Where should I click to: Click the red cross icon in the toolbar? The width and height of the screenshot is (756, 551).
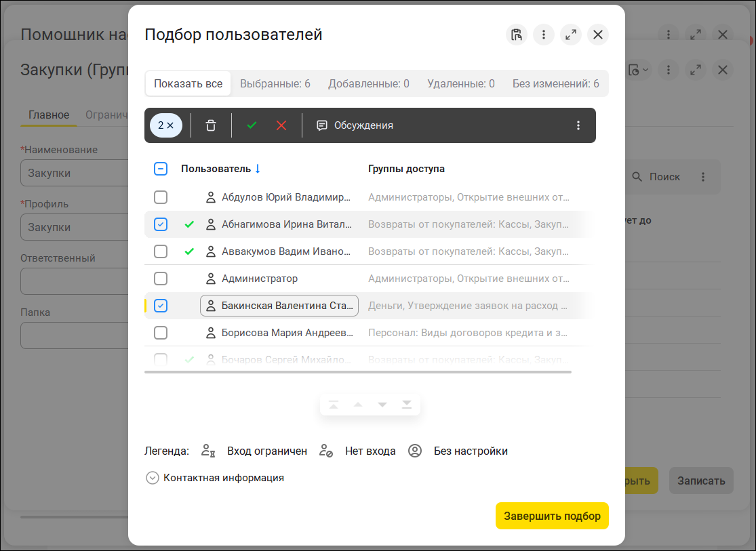point(281,125)
